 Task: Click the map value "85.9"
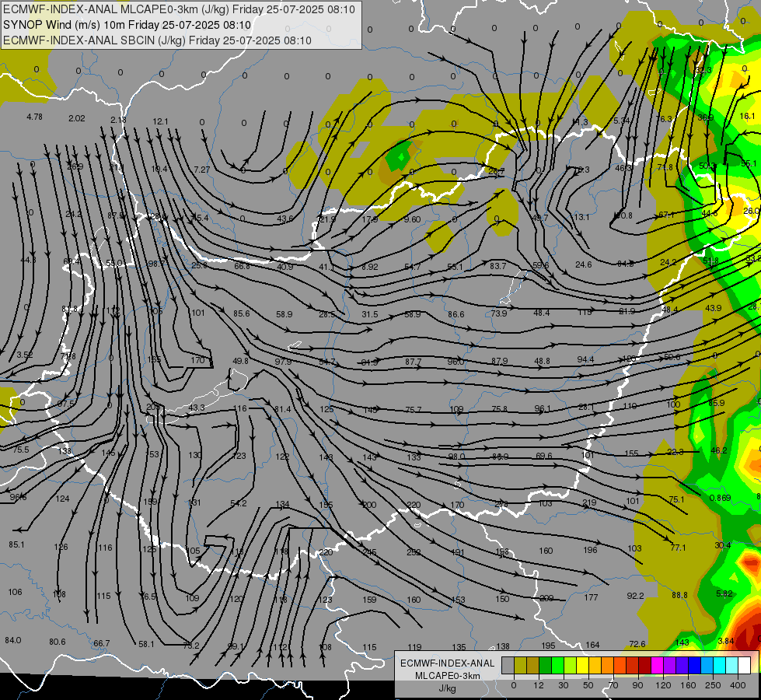pos(717,403)
